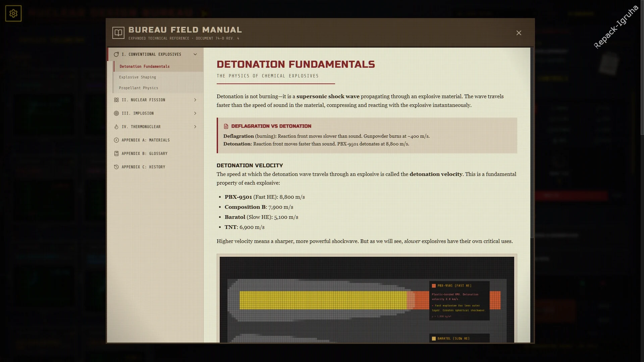Close the Bureau Field Manual dialog
644x362 pixels.
(519, 33)
